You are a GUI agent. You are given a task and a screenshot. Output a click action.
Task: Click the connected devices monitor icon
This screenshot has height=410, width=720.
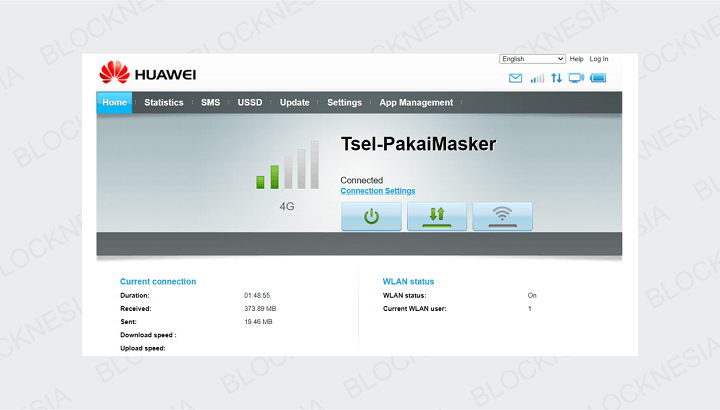coord(576,78)
